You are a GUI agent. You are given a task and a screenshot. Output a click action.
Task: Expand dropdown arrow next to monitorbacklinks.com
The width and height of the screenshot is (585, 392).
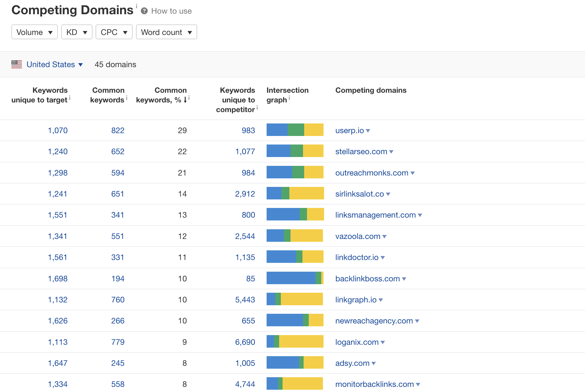coord(418,385)
